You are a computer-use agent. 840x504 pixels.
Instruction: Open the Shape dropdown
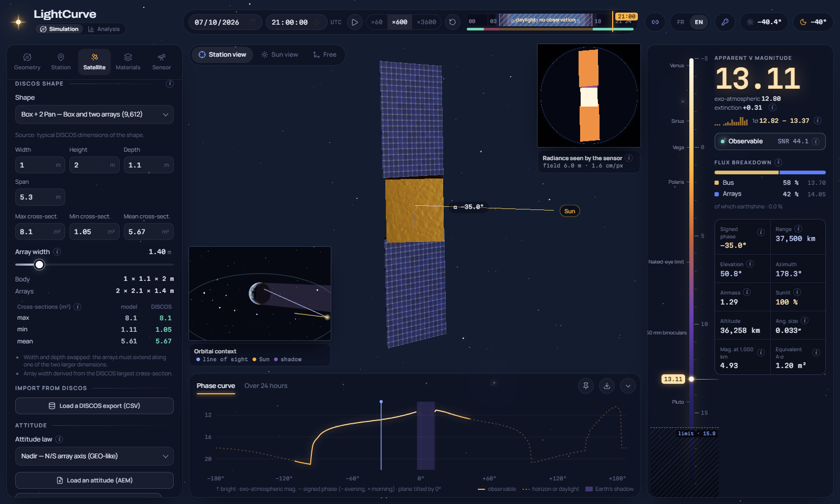[94, 114]
